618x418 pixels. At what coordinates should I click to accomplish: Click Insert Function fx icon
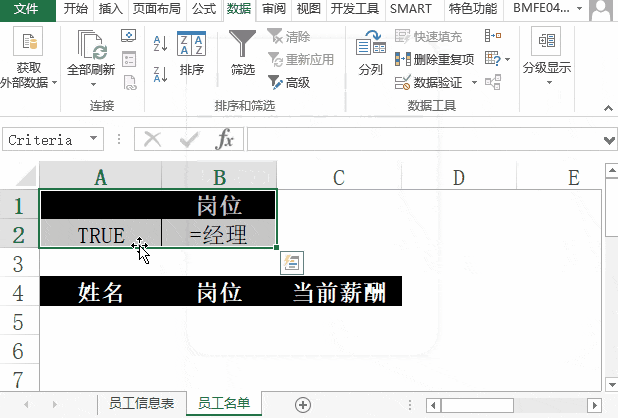pyautogui.click(x=225, y=139)
